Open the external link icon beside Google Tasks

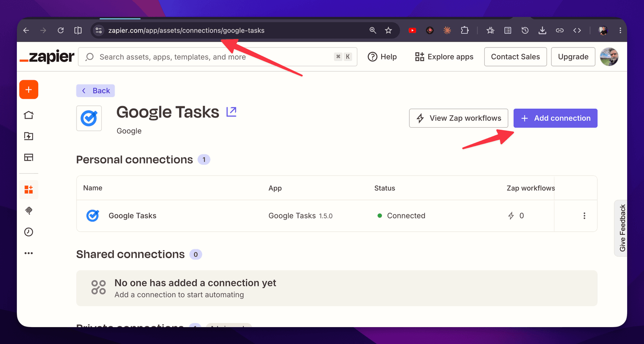[231, 112]
